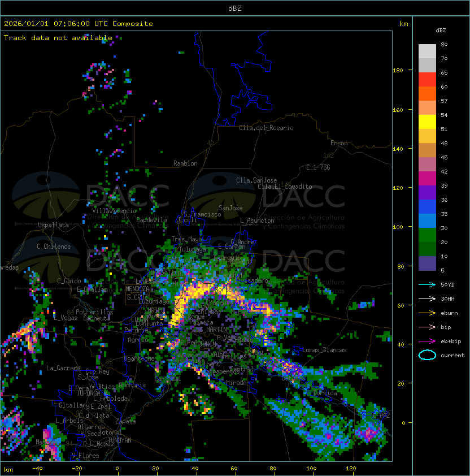470x476 pixels.
Task: Click the 'Clla.SanJose' map label
Action: [x=256, y=180]
